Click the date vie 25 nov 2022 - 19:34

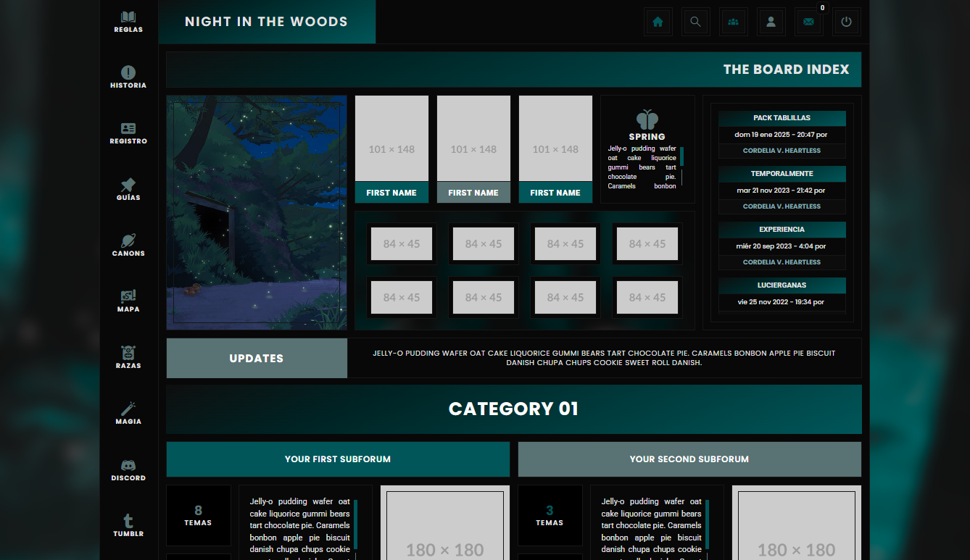point(774,302)
